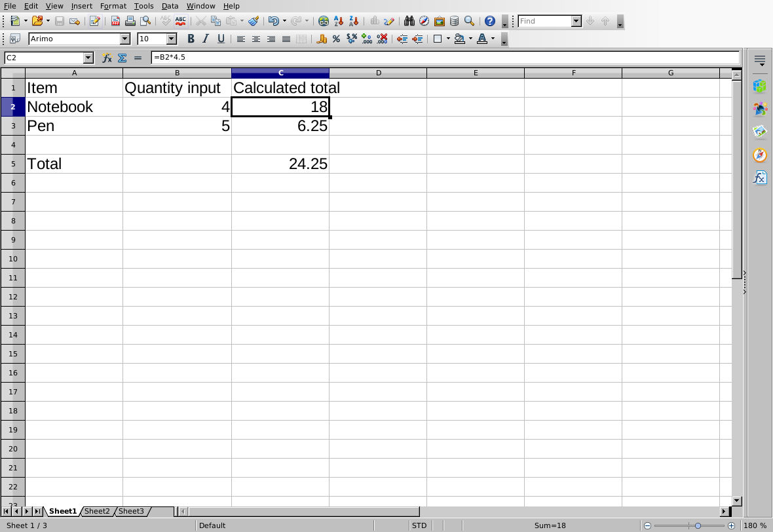
Task: Click the Zoom magnifier icon
Action: [469, 21]
